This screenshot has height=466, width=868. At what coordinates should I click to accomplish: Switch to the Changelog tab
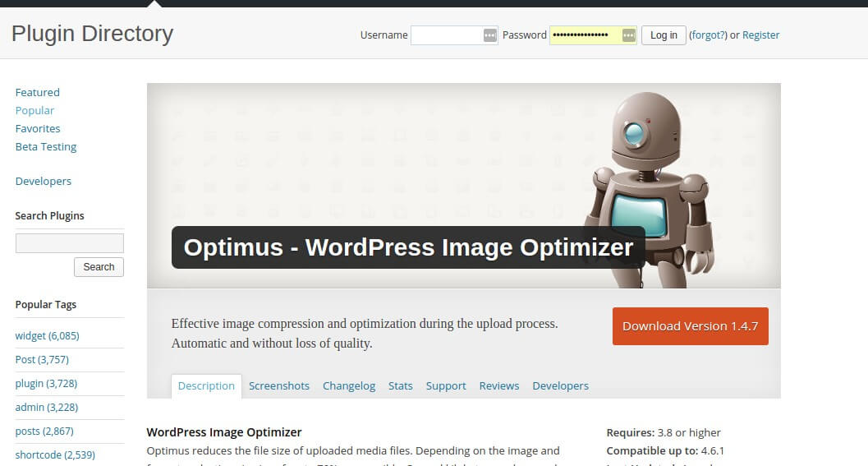(x=349, y=386)
